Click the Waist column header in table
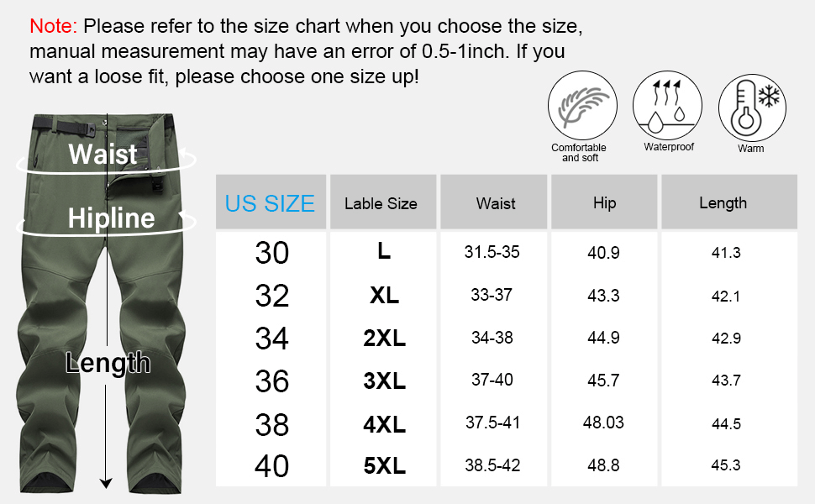Screen dimensions: 815x504 click(496, 203)
